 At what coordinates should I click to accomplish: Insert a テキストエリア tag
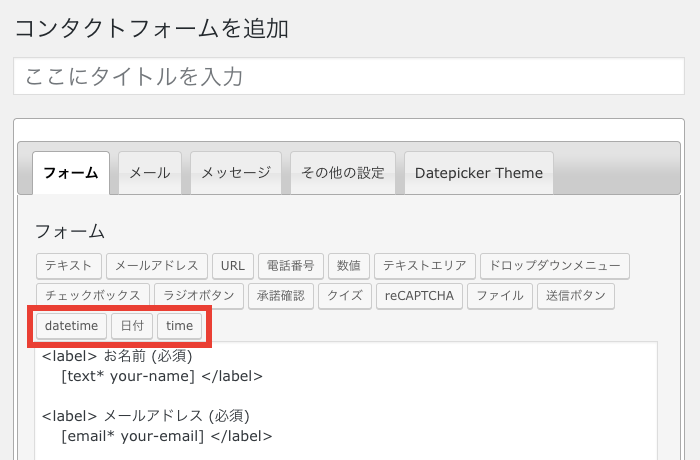coord(425,266)
